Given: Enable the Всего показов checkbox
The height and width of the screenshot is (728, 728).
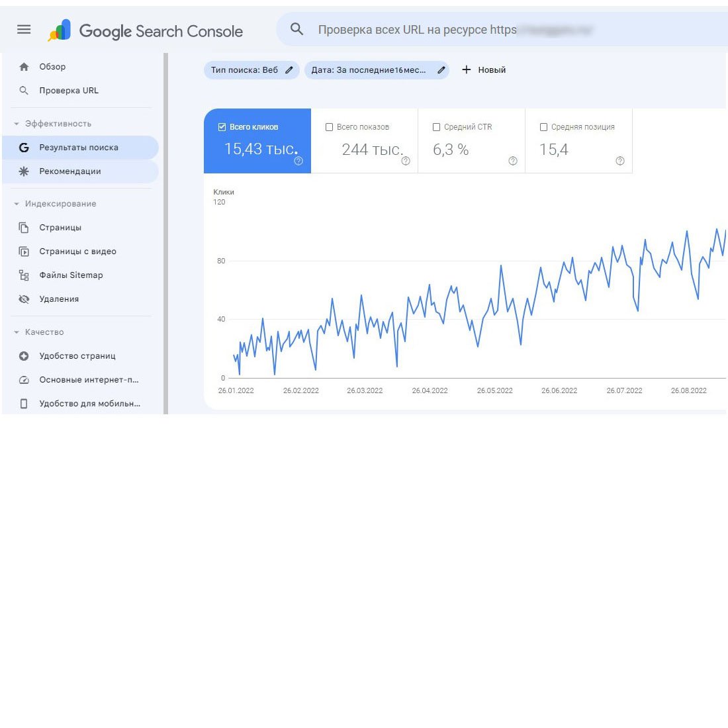Looking at the screenshot, I should coord(330,127).
